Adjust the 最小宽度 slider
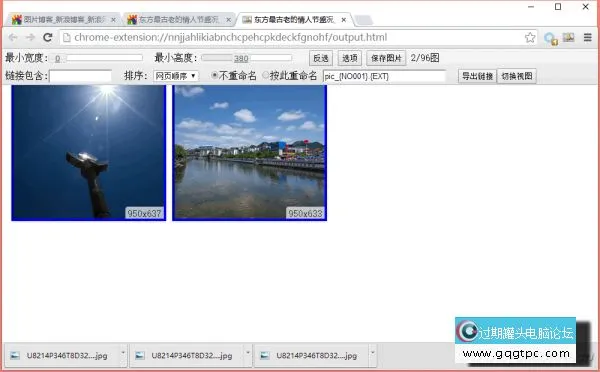Image resolution: width=600 pixels, height=372 pixels. tap(97, 58)
